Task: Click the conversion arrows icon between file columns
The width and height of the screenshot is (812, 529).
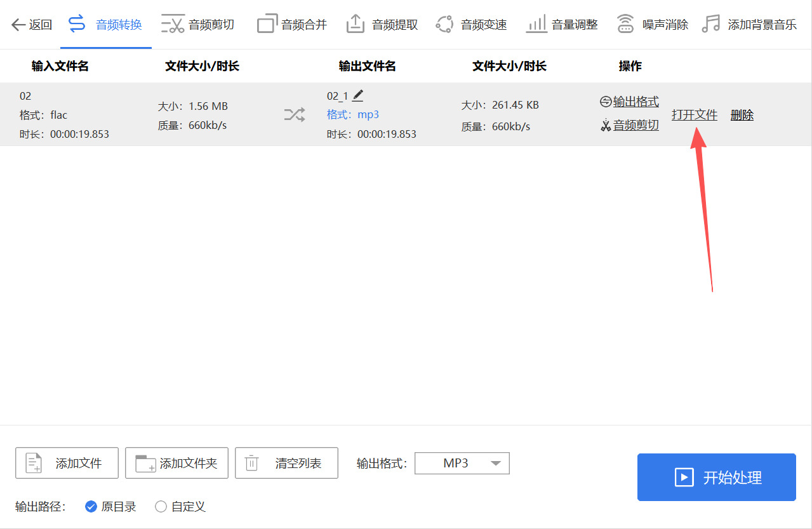Action: click(x=293, y=114)
